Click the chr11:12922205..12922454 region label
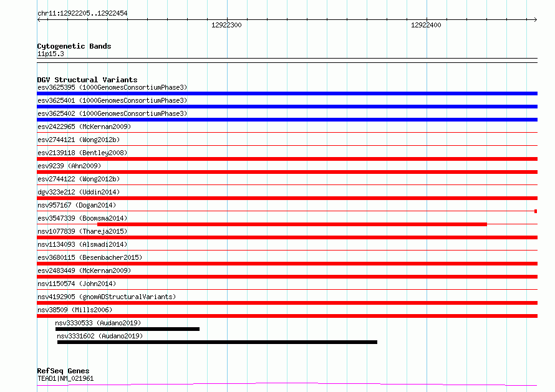 82,13
